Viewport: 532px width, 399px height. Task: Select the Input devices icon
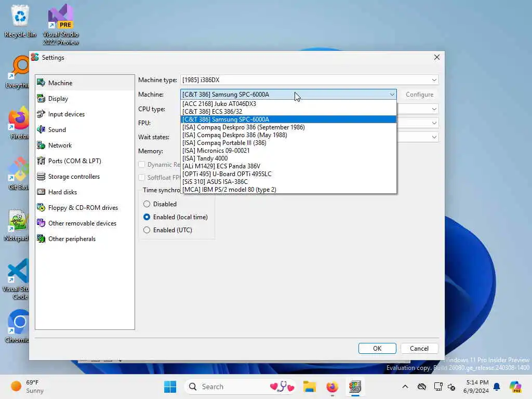point(41,114)
